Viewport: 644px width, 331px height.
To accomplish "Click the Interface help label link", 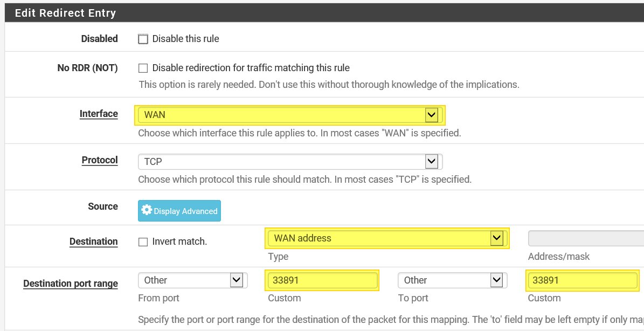I will (x=99, y=114).
